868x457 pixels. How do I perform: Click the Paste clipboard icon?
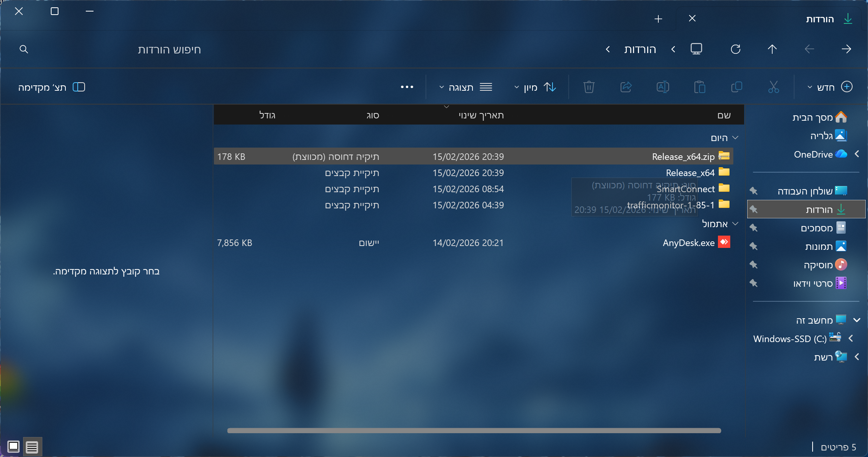[699, 87]
